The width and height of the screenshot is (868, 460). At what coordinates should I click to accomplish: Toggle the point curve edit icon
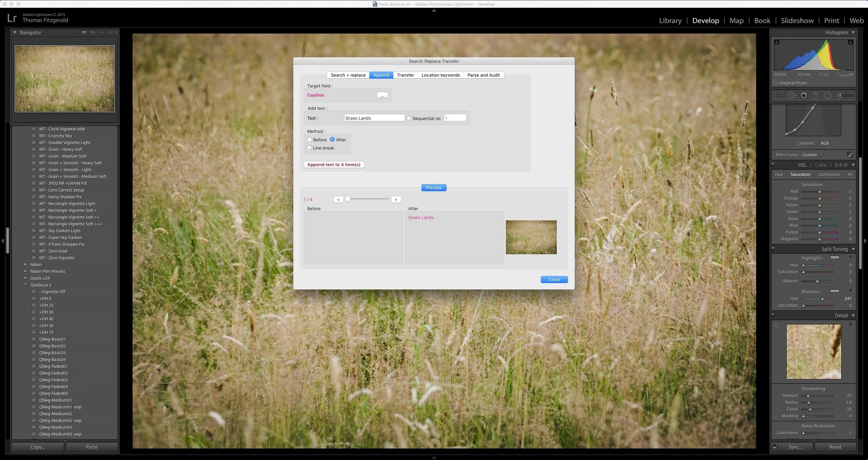(x=850, y=155)
